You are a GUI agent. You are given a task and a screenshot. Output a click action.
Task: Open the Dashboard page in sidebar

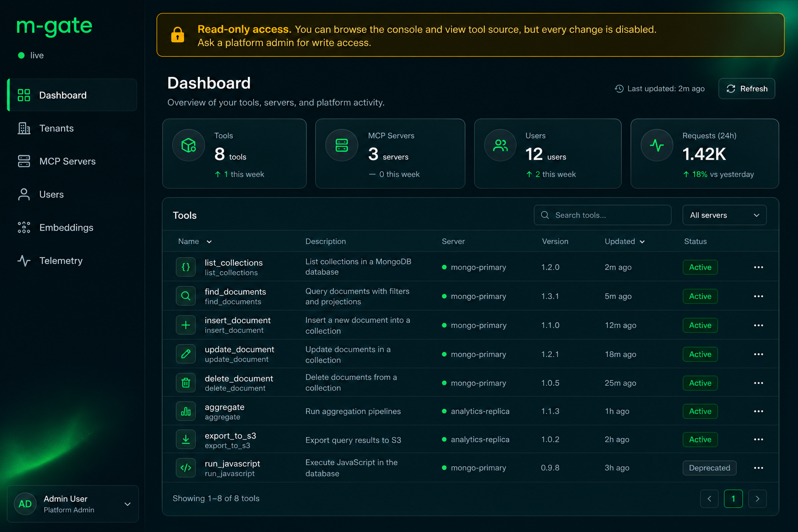pos(72,95)
